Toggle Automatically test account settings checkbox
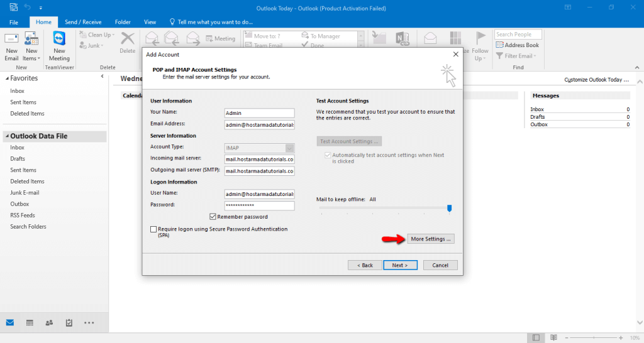Screen dimensions: 644x343 [327, 155]
